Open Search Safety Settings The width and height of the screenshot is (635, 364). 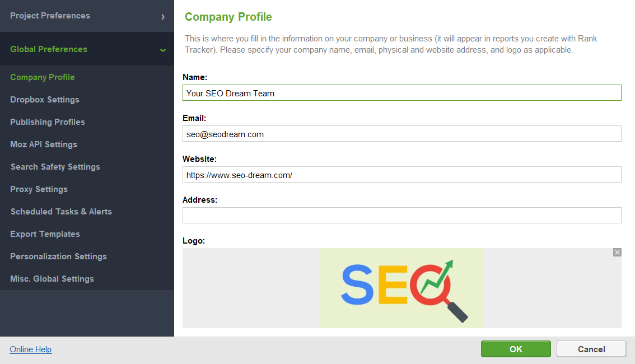pyautogui.click(x=55, y=166)
